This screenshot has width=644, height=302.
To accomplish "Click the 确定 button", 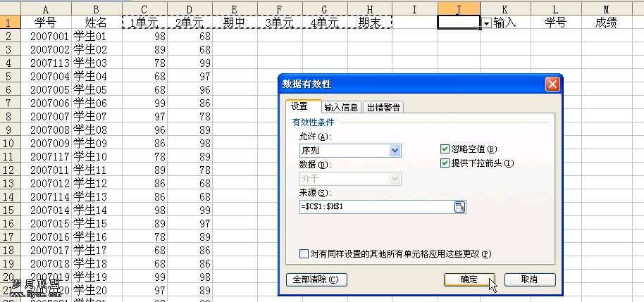I will [469, 280].
